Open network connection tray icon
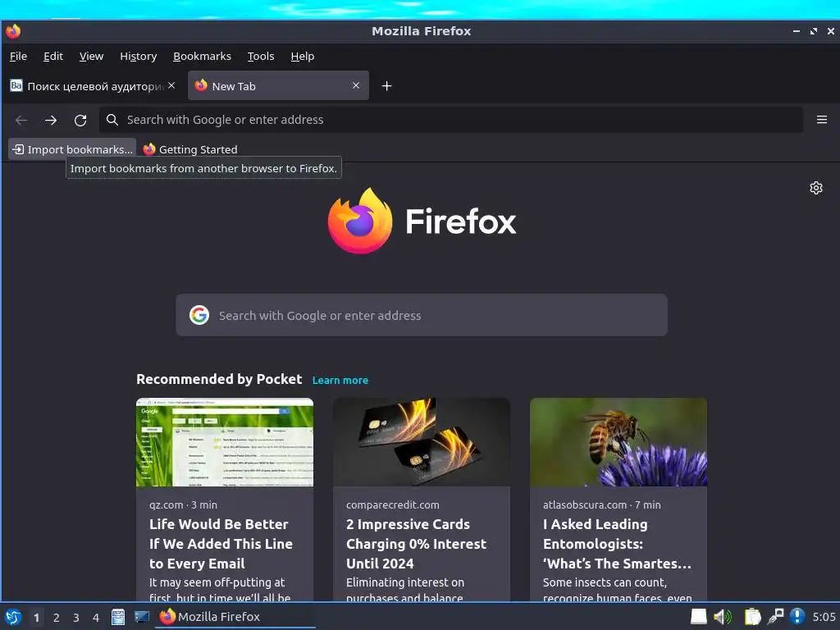 775,617
